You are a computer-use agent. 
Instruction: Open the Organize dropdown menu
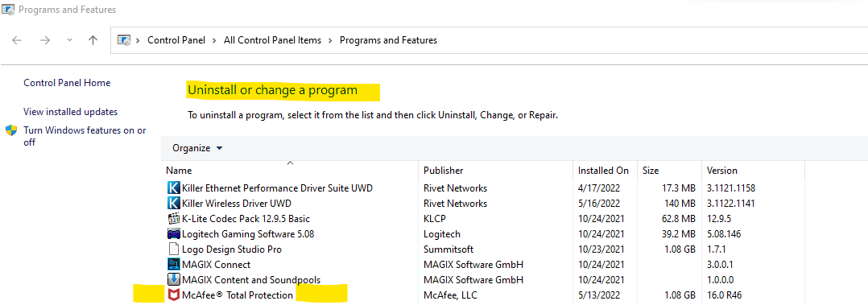click(197, 148)
